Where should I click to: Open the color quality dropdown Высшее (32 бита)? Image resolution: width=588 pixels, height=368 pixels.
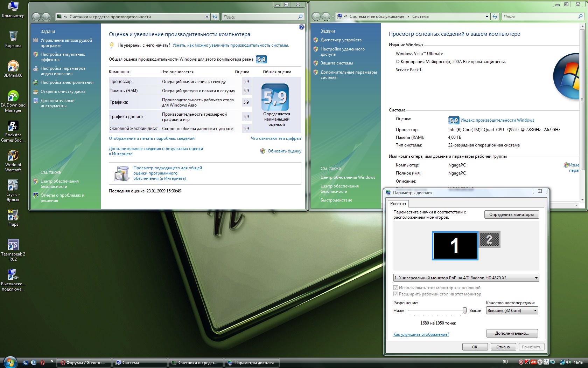tap(512, 311)
